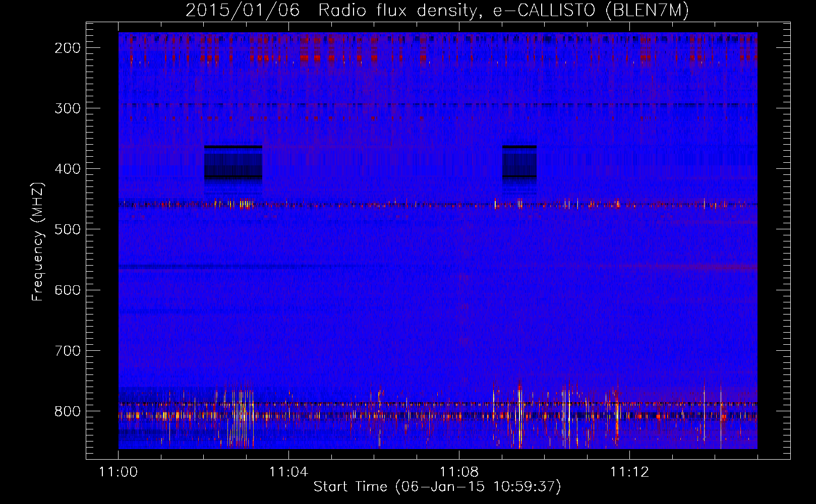Click the '600' frequency tick label
This screenshot has width=816, height=504.
pos(68,290)
